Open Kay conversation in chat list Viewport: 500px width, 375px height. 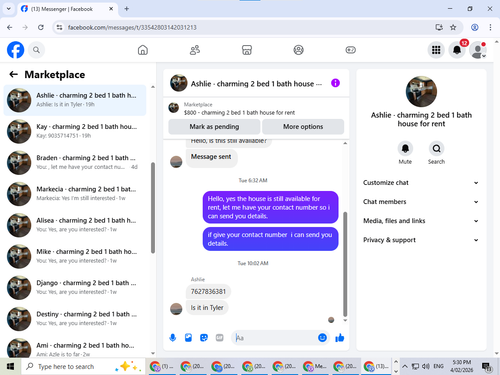coord(75,131)
